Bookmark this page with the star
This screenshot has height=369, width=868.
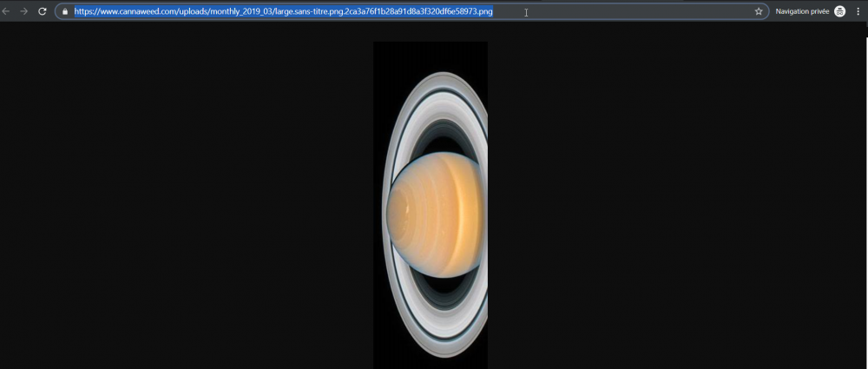coord(759,11)
